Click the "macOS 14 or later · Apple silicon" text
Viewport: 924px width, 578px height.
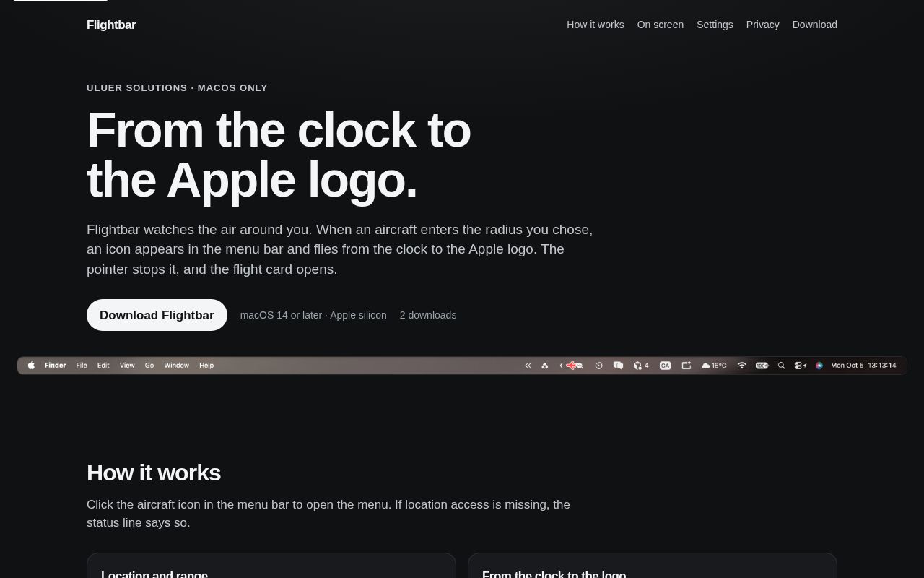coord(313,315)
